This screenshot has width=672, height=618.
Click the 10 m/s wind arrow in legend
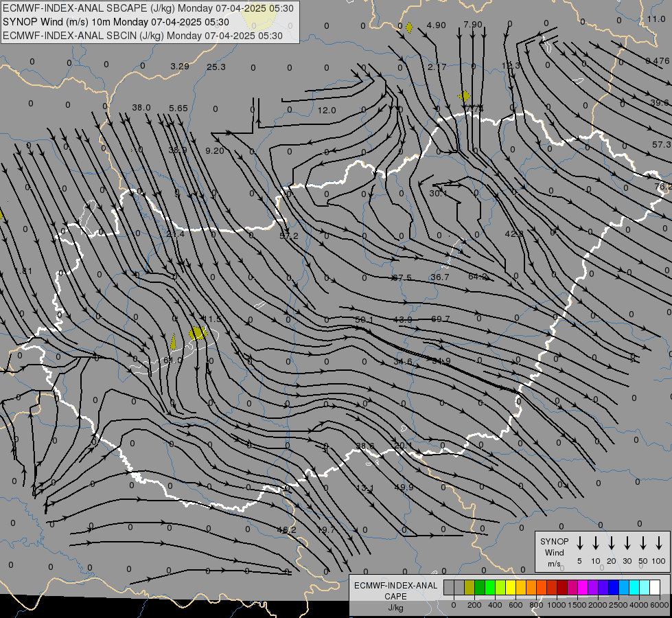coord(595,543)
